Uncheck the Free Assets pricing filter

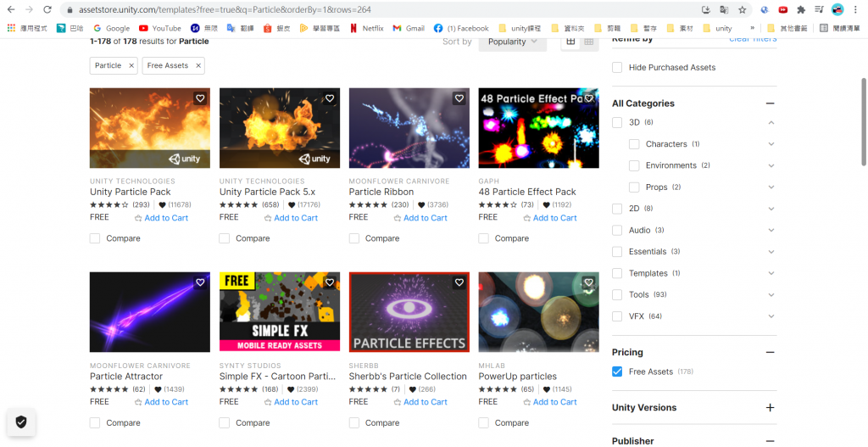[x=617, y=372]
